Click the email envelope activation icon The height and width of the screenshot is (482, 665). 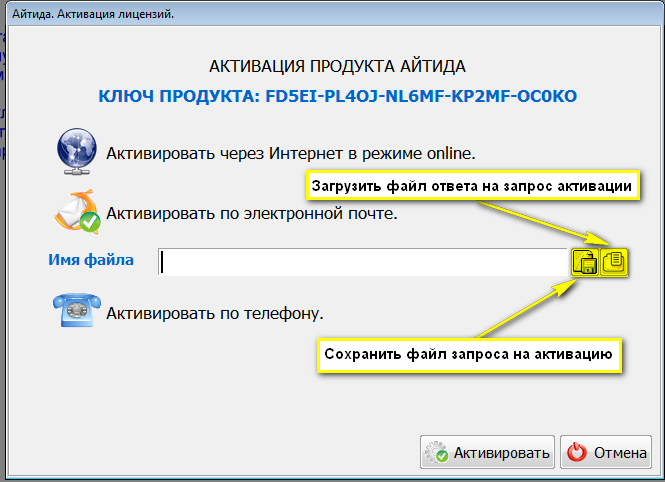(x=77, y=212)
